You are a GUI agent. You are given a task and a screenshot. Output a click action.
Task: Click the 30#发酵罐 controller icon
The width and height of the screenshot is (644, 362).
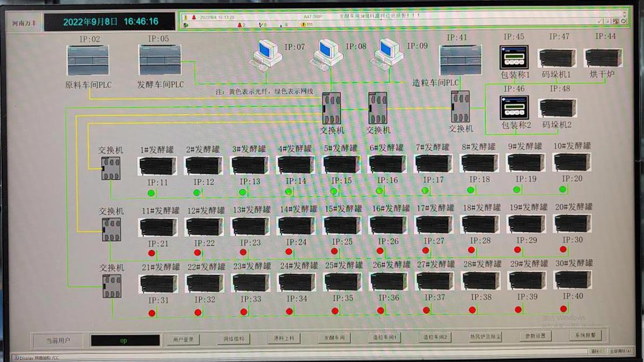(x=573, y=280)
